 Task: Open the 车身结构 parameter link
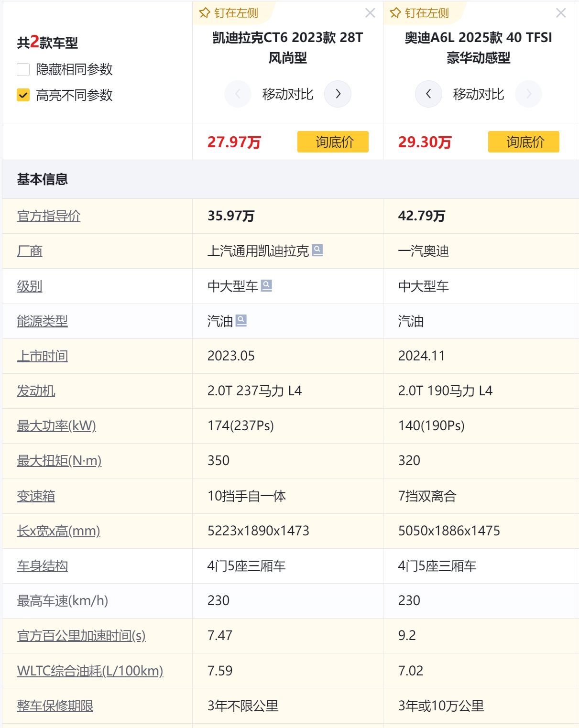42,566
